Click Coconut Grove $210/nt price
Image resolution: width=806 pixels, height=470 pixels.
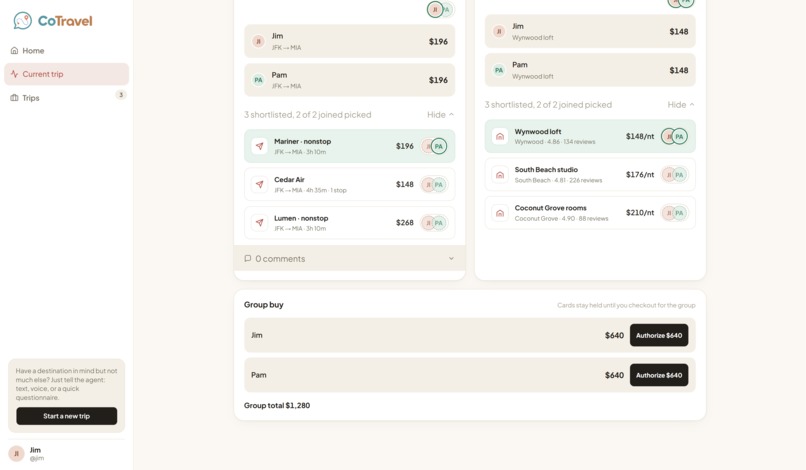tap(640, 212)
